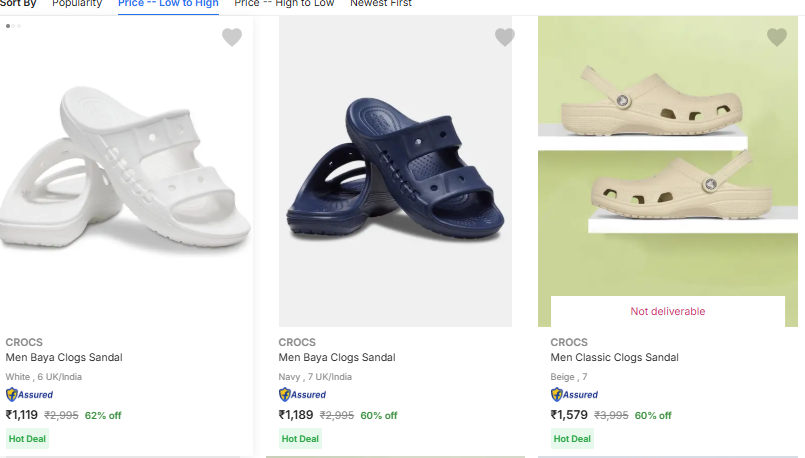
Task: Open Men Baya Clogs Sandal navy link
Action: tap(337, 357)
